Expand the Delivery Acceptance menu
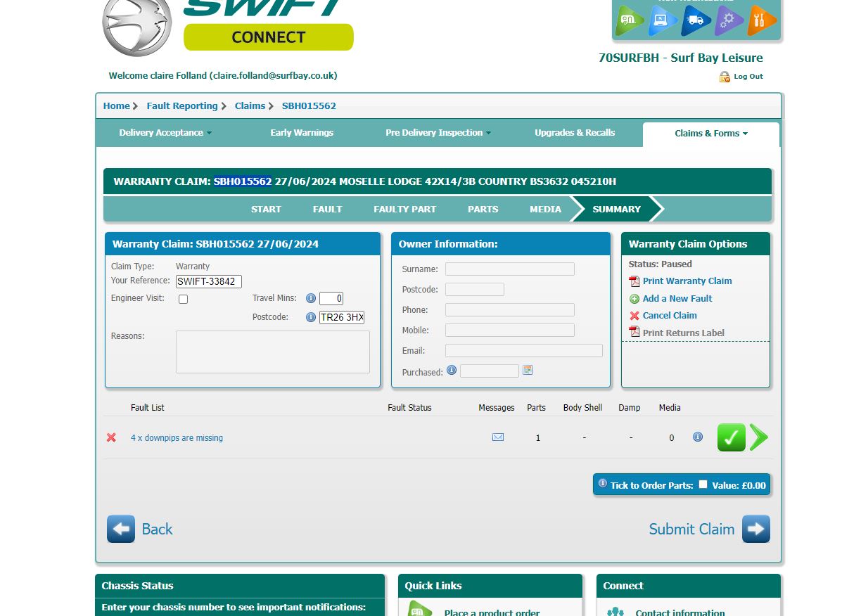Image resolution: width=842 pixels, height=616 pixels. click(165, 132)
